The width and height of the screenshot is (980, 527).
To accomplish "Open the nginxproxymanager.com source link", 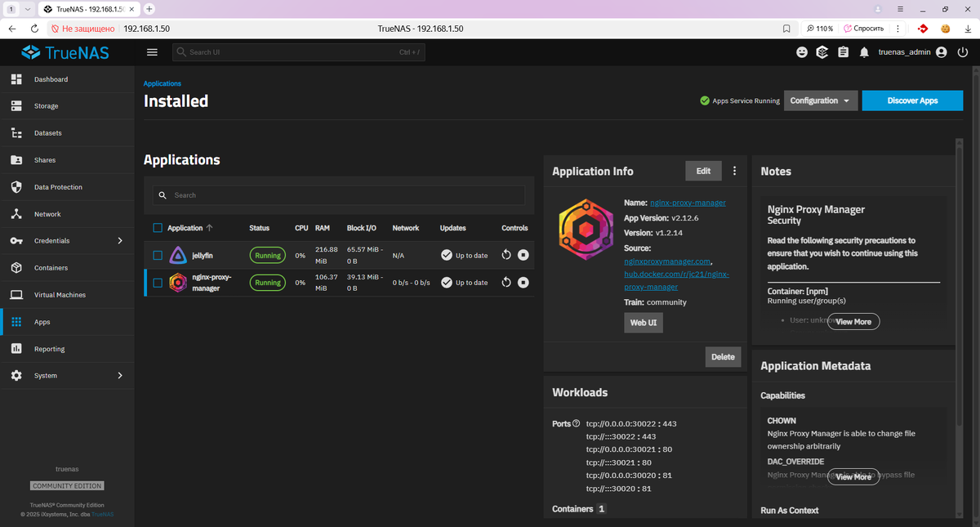I will pyautogui.click(x=669, y=261).
